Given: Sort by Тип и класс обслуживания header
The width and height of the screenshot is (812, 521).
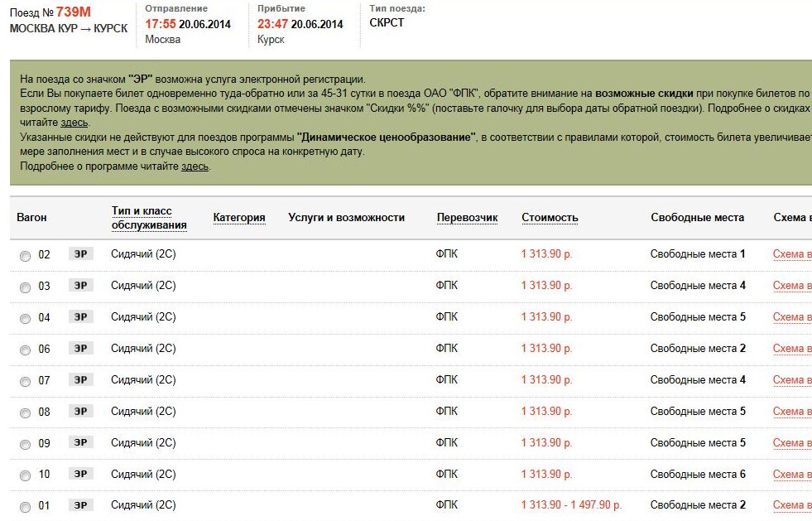Looking at the screenshot, I should [149, 218].
